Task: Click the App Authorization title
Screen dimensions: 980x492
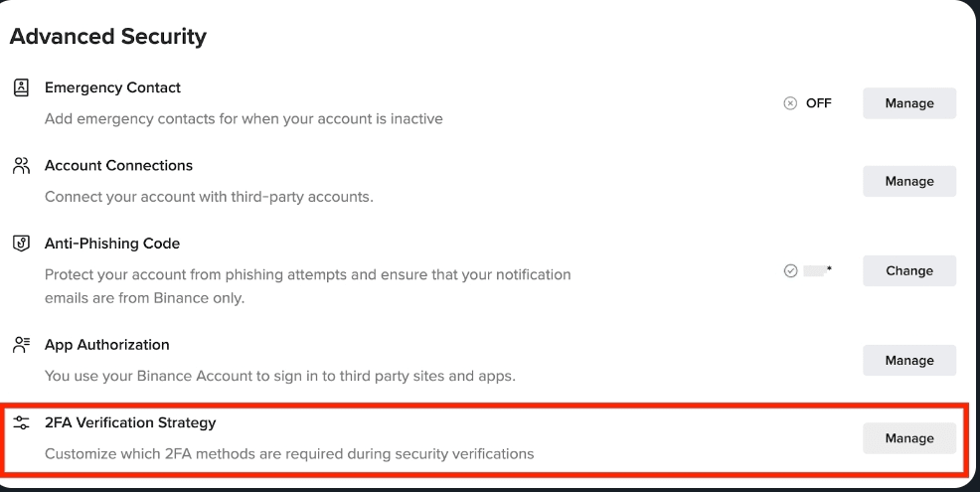Action: pos(106,345)
